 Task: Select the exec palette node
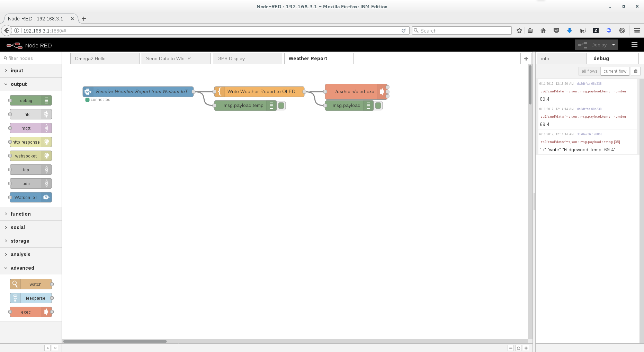click(31, 312)
